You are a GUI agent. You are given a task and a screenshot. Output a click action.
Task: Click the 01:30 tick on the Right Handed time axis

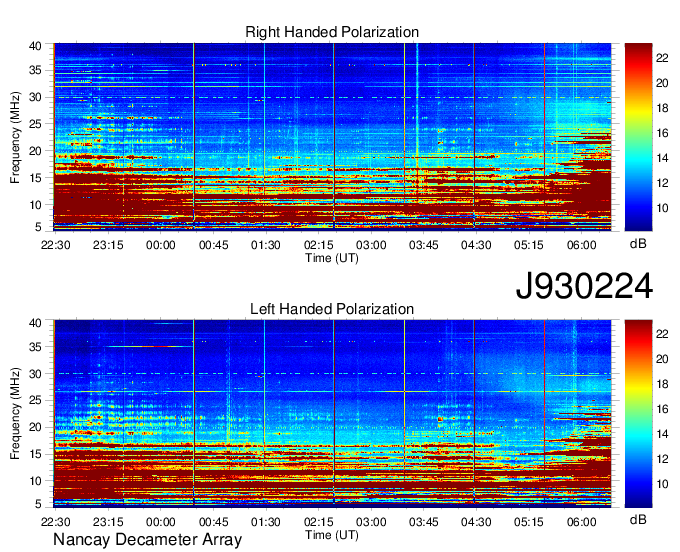pyautogui.click(x=266, y=245)
